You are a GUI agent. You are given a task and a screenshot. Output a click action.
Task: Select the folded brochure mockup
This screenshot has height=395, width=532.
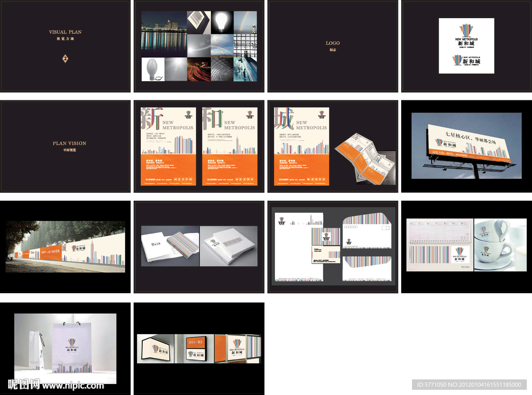(x=365, y=159)
